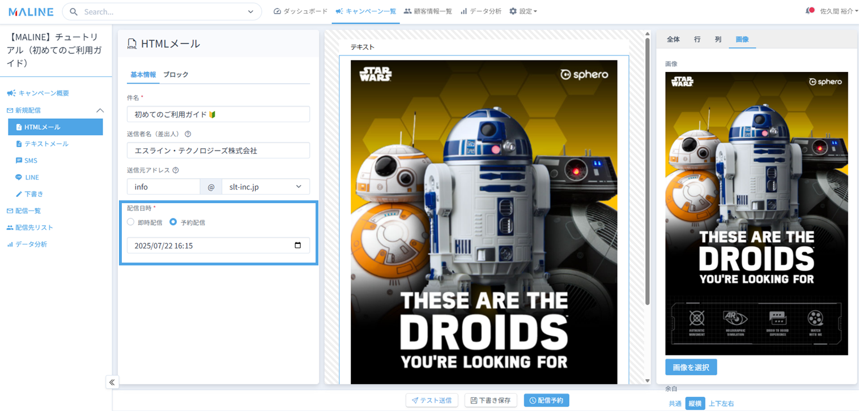Select the 即時配信 radio button
This screenshot has height=412, width=868.
[131, 222]
